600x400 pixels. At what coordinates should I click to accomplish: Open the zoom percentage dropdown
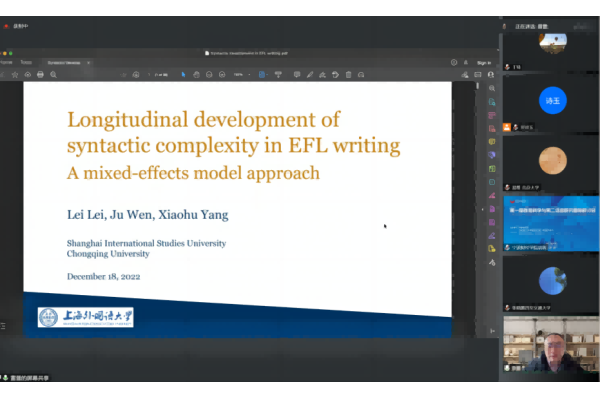(x=242, y=74)
